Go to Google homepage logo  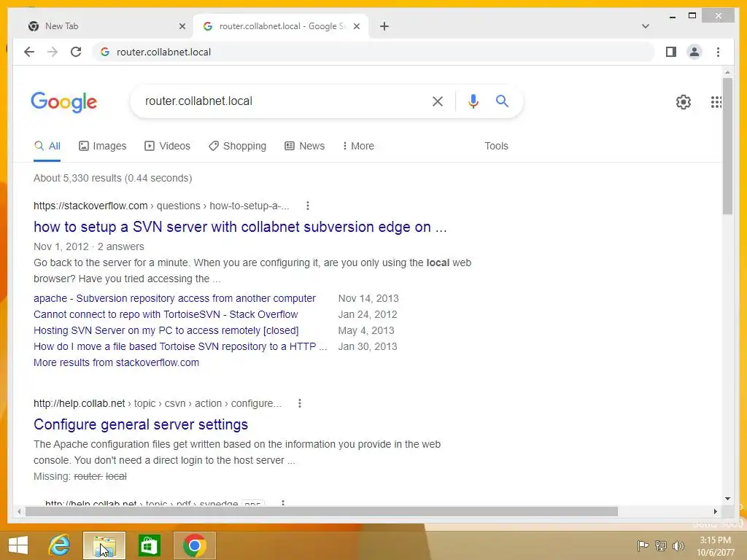[x=64, y=102]
